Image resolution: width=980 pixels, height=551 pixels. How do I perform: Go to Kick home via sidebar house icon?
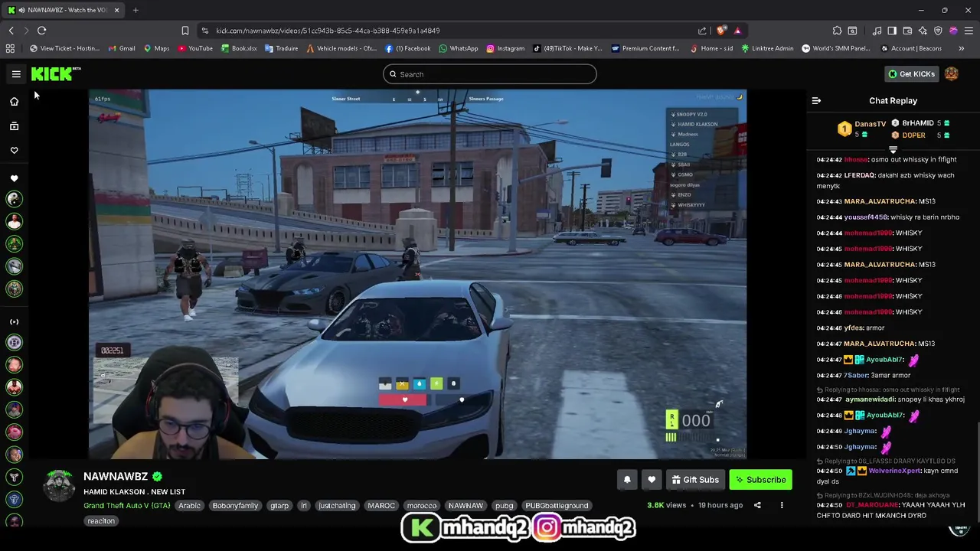pos(14,101)
